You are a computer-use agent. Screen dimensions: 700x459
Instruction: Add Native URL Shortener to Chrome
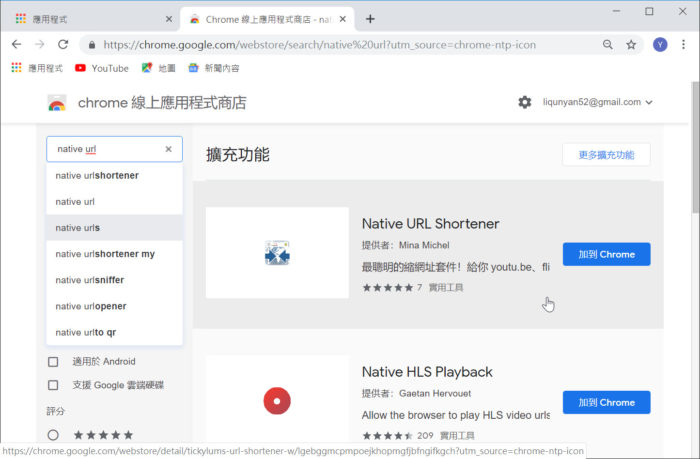[x=606, y=254]
